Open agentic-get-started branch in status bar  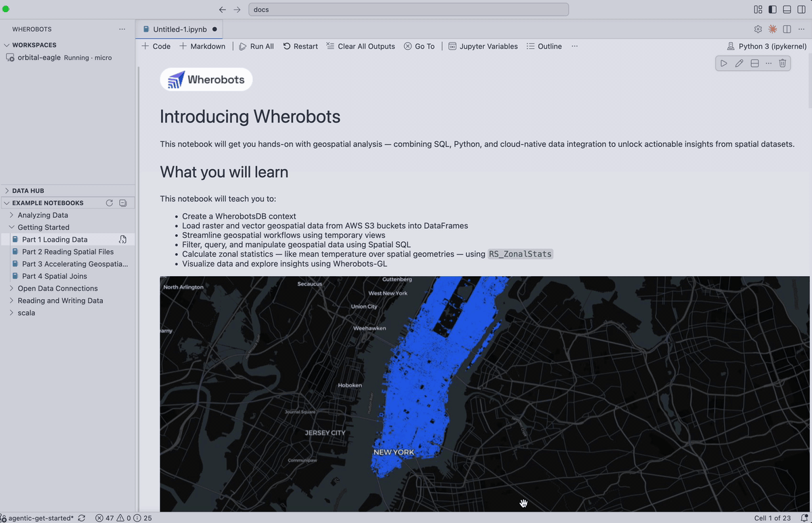(x=39, y=518)
